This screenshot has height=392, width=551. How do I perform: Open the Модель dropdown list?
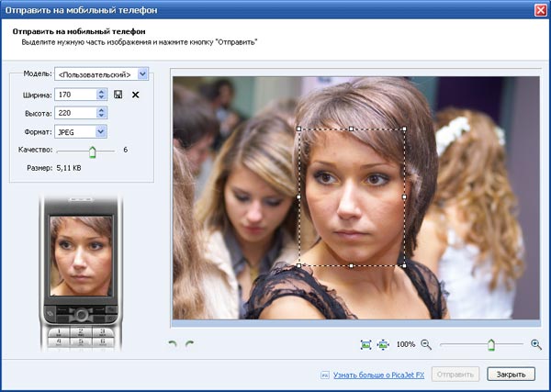click(143, 73)
